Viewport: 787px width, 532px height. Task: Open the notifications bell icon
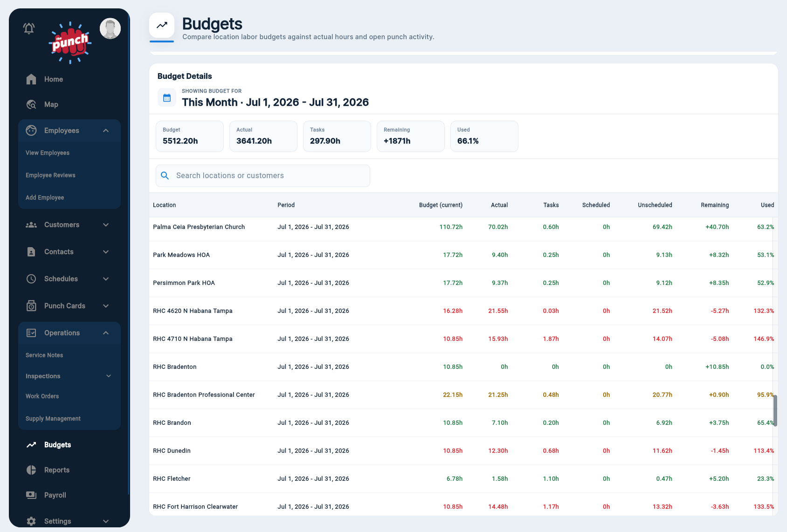point(29,28)
